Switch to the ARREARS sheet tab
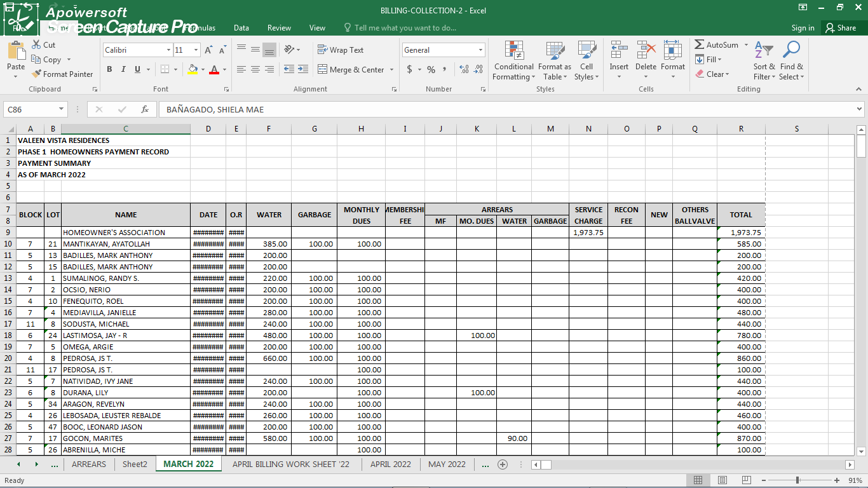868x488 pixels. click(89, 464)
